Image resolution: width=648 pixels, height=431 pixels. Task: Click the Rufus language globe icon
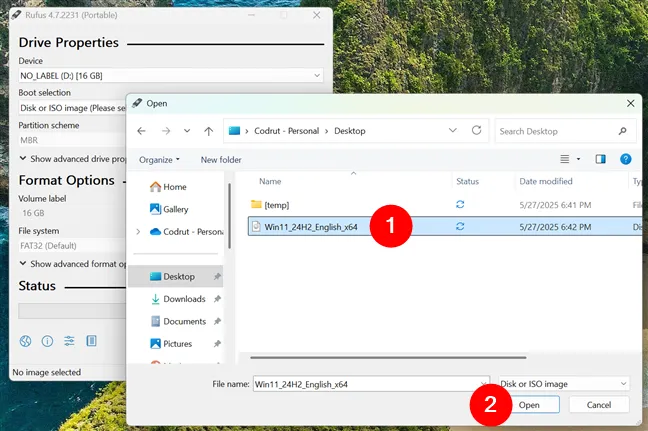[x=25, y=341]
